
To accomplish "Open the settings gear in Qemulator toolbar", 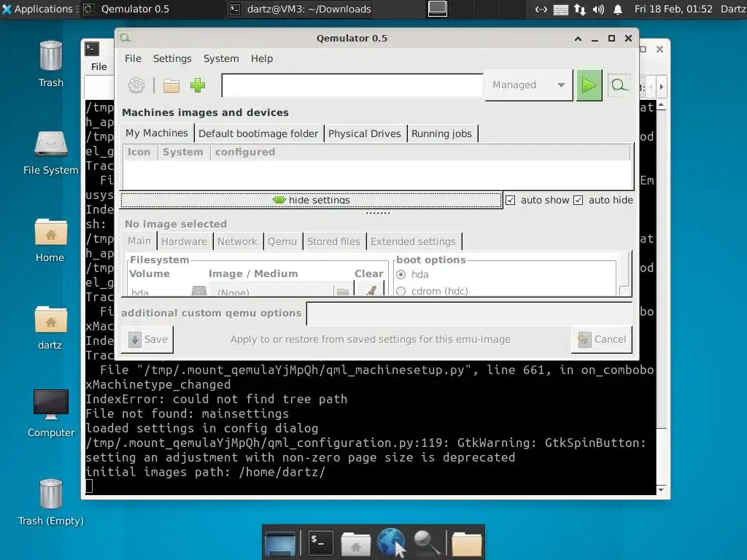I will [136, 85].
